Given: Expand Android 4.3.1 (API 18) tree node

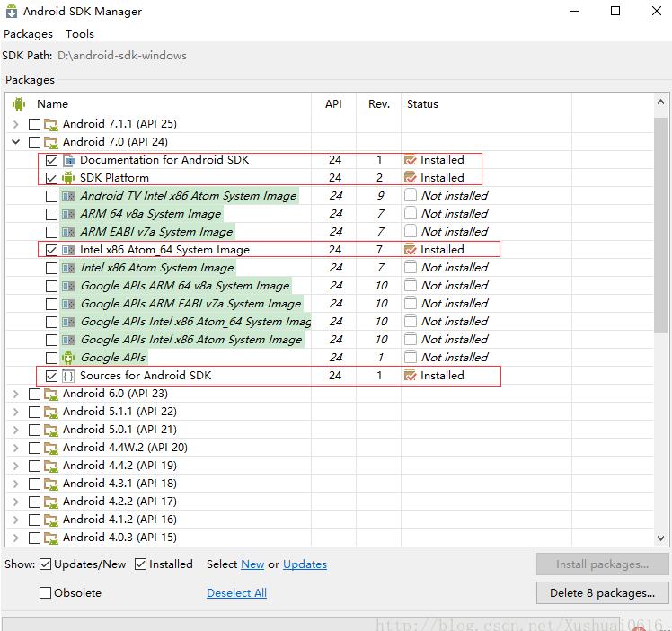Looking at the screenshot, I should coord(16,484).
